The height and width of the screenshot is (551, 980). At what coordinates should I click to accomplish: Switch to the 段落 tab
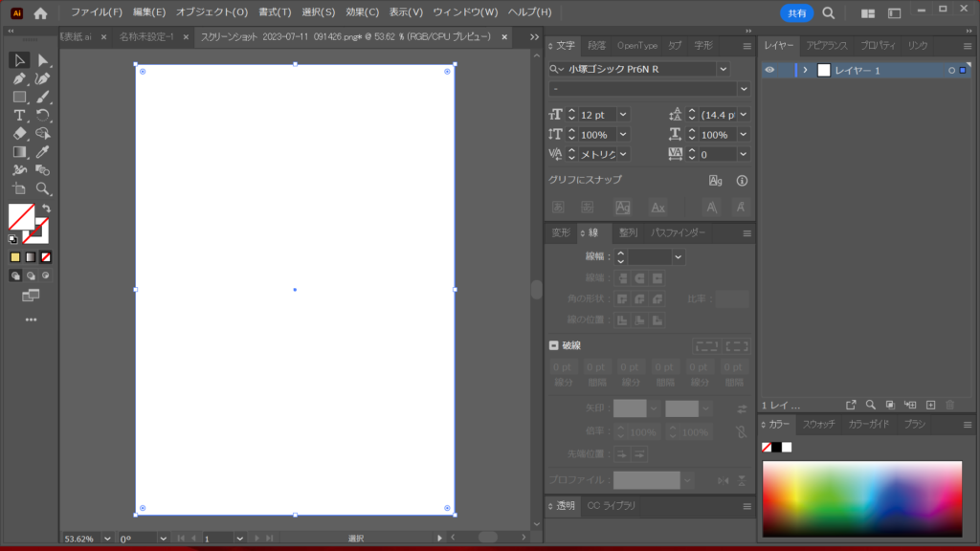[596, 46]
